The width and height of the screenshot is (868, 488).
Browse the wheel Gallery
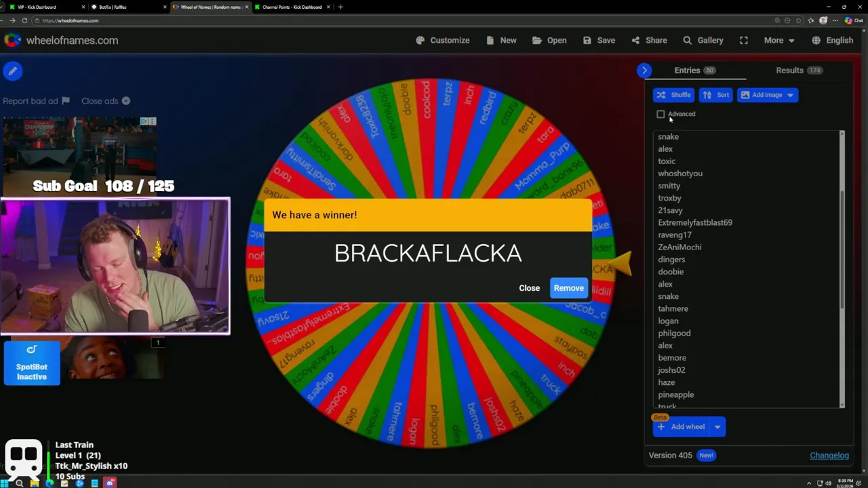click(703, 41)
